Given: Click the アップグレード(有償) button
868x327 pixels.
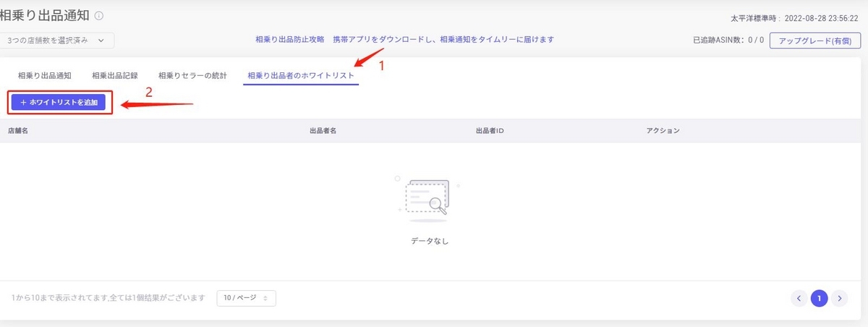Looking at the screenshot, I should coord(816,41).
